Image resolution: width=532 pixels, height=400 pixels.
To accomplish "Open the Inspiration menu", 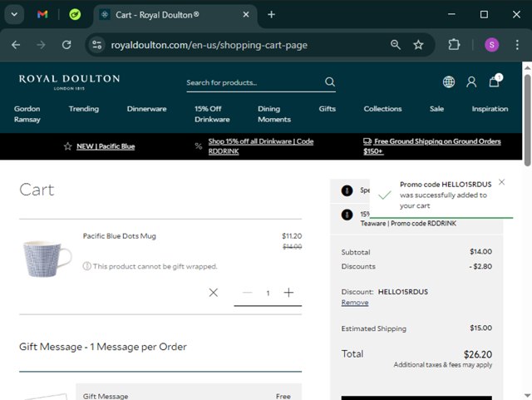I will [490, 109].
